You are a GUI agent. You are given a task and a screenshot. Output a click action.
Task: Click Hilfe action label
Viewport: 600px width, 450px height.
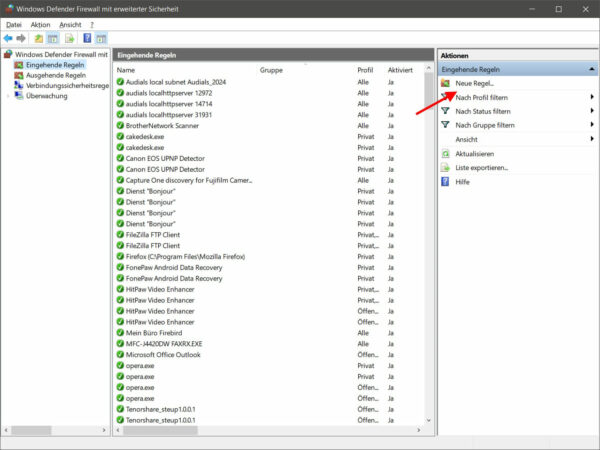pyautogui.click(x=462, y=182)
